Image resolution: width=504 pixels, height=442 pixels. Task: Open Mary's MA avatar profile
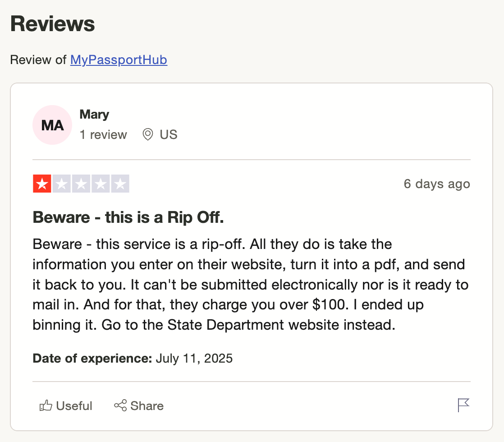click(52, 125)
